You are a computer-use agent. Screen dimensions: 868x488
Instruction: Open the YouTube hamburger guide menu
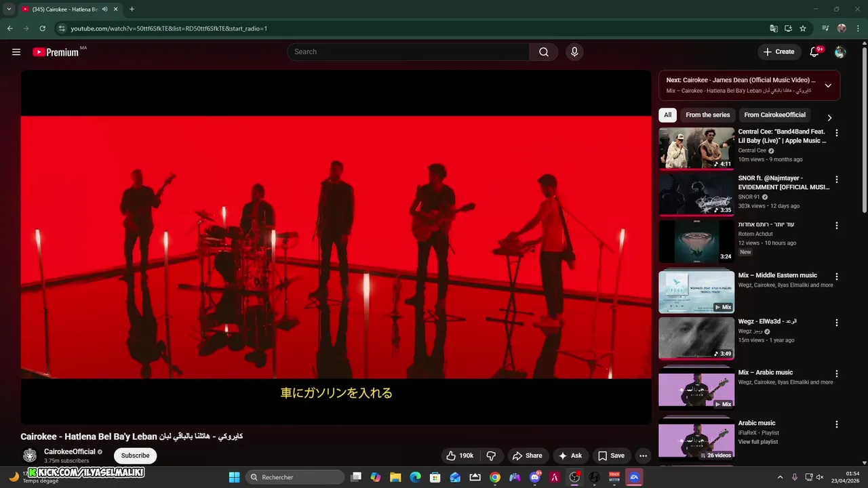click(x=16, y=52)
